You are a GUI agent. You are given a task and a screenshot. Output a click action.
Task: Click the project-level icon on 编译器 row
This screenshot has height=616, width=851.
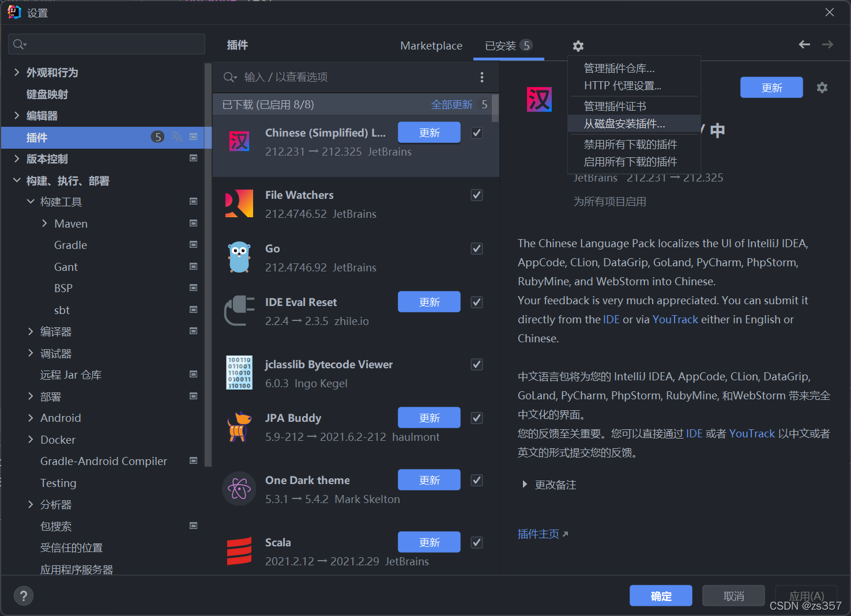point(194,331)
